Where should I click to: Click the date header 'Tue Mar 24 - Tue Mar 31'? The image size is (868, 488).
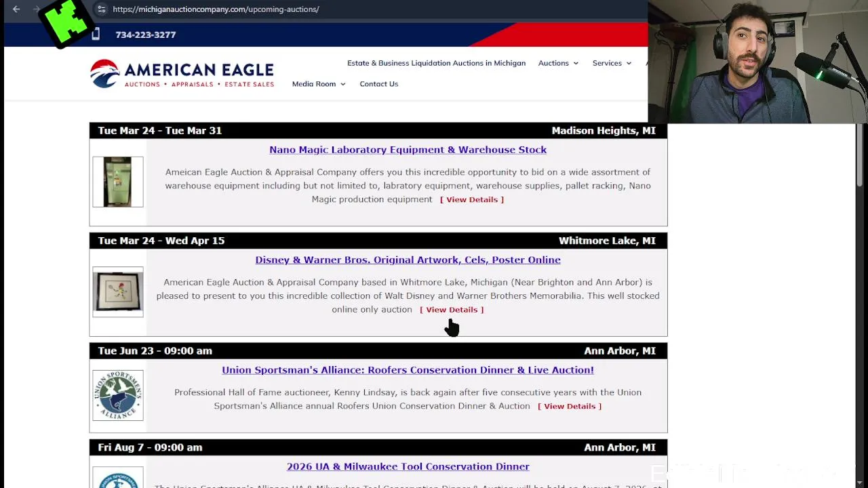click(159, 130)
